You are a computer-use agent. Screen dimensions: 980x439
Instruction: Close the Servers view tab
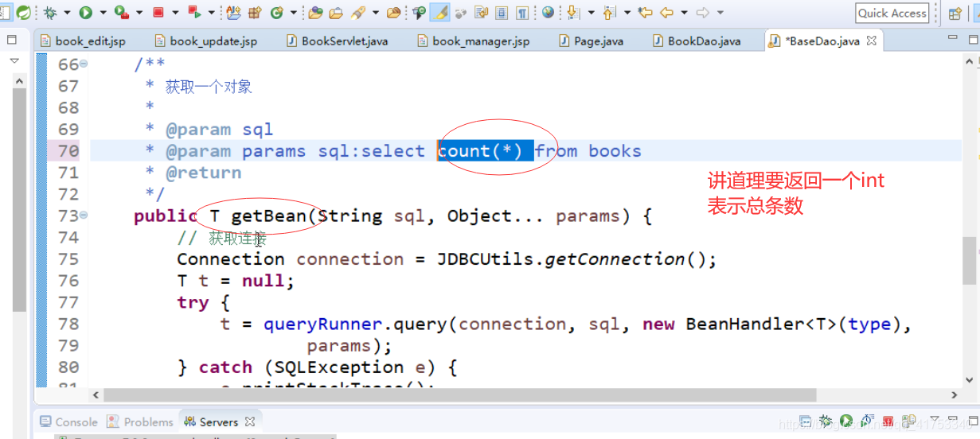[x=249, y=422]
